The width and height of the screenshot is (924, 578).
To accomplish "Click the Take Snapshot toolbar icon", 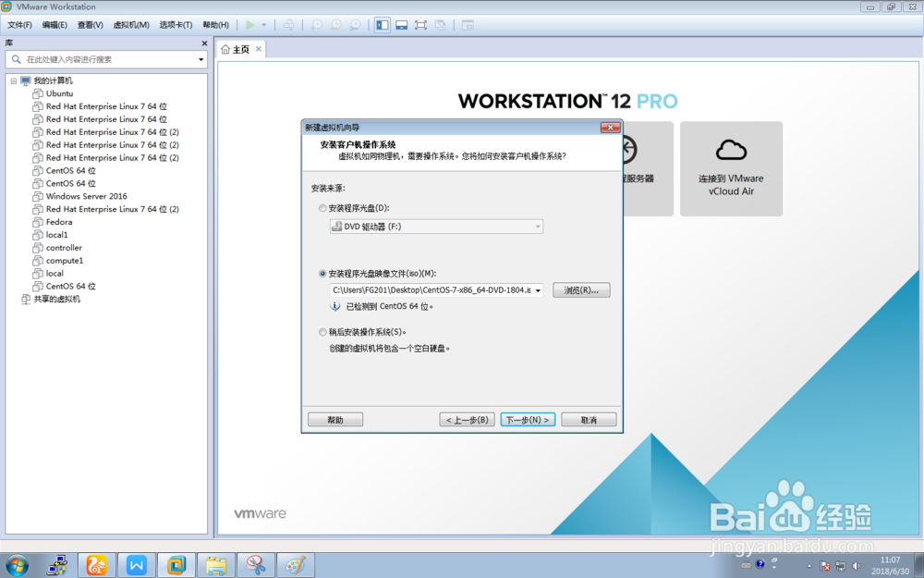I will point(316,25).
